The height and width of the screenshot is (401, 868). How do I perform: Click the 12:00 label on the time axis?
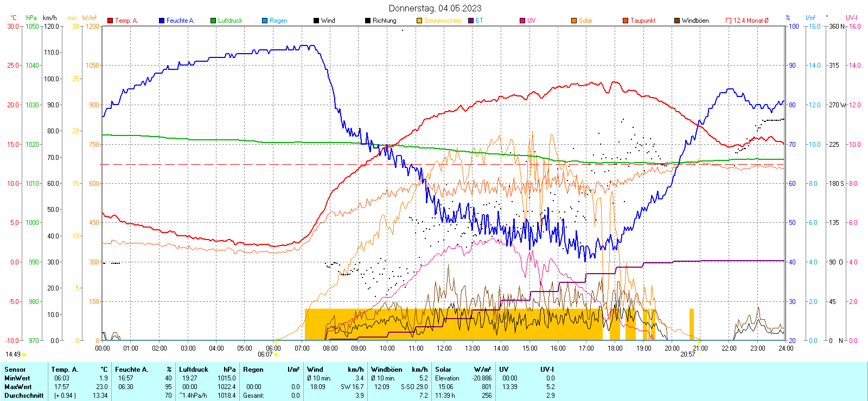click(444, 348)
